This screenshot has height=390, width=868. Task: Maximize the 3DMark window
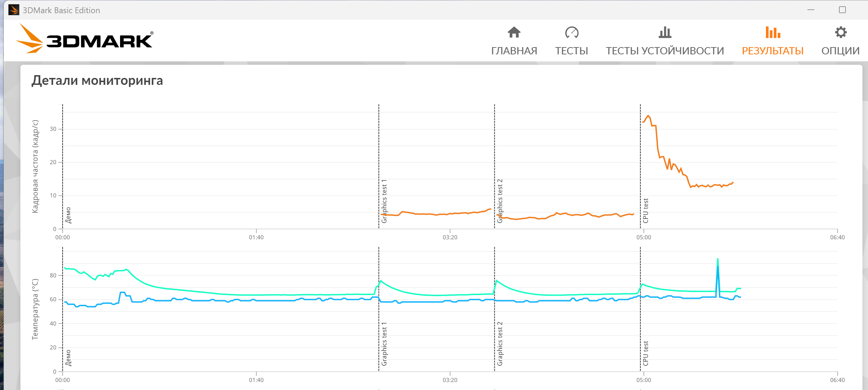(842, 10)
